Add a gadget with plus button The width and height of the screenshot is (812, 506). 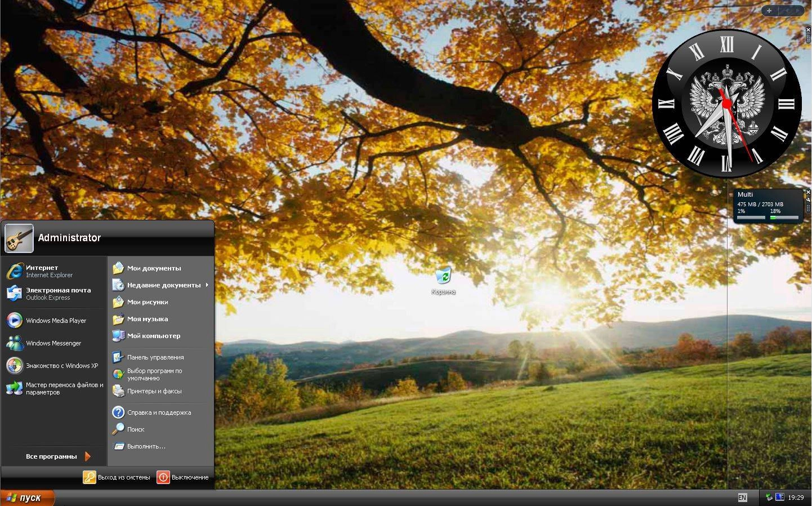coord(769,11)
